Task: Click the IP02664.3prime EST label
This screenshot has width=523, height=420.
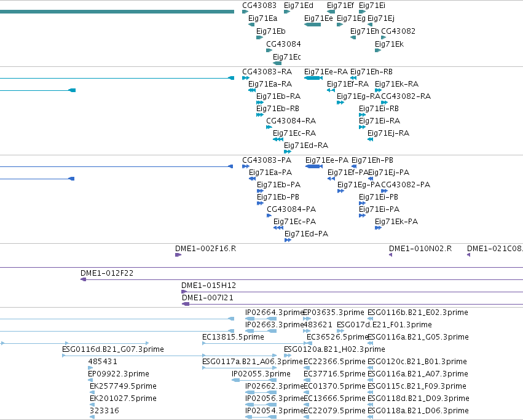Action: (x=274, y=313)
